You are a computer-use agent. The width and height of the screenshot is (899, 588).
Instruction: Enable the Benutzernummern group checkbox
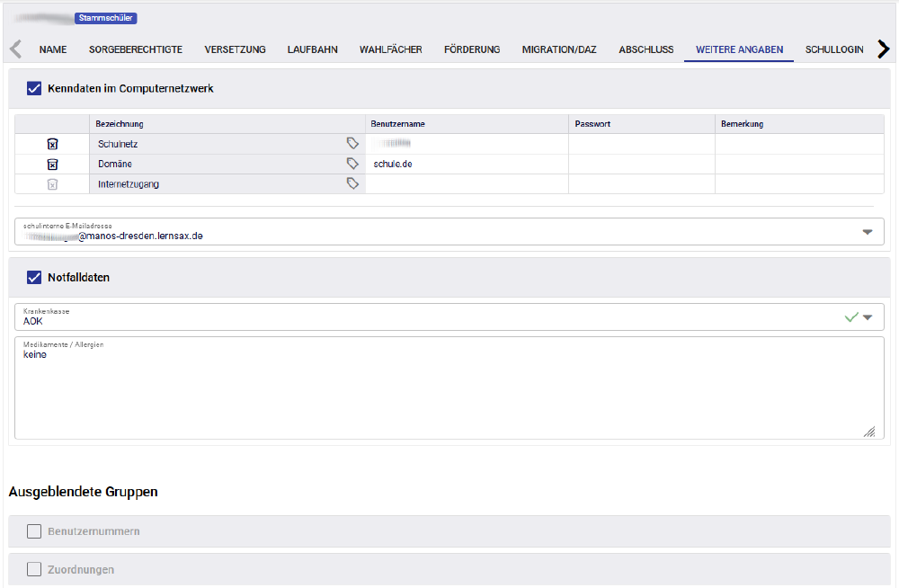click(34, 531)
